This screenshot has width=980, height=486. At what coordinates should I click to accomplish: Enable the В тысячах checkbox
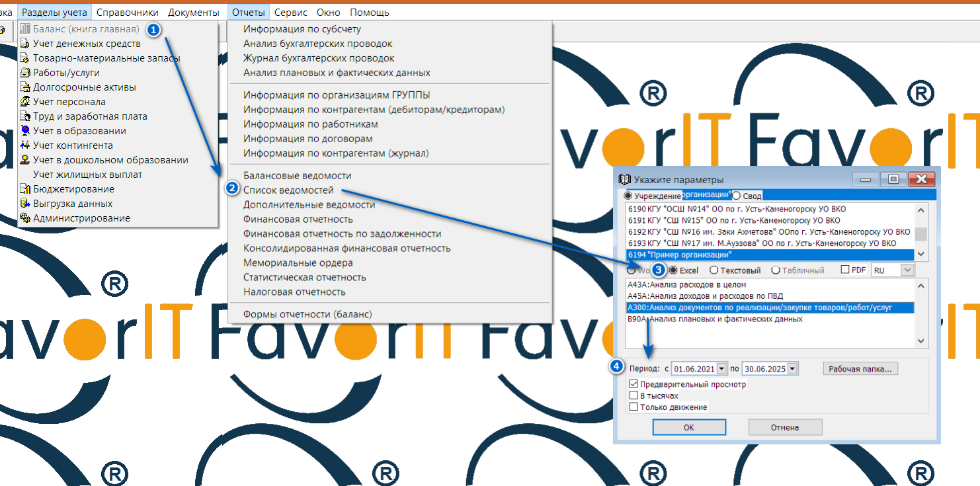point(634,395)
